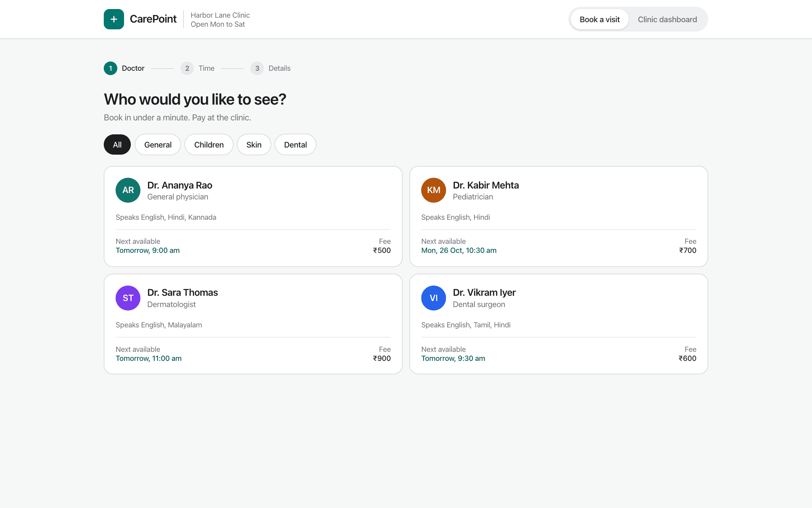Image resolution: width=812 pixels, height=508 pixels.
Task: Click the ₹700 fee value
Action: (688, 250)
